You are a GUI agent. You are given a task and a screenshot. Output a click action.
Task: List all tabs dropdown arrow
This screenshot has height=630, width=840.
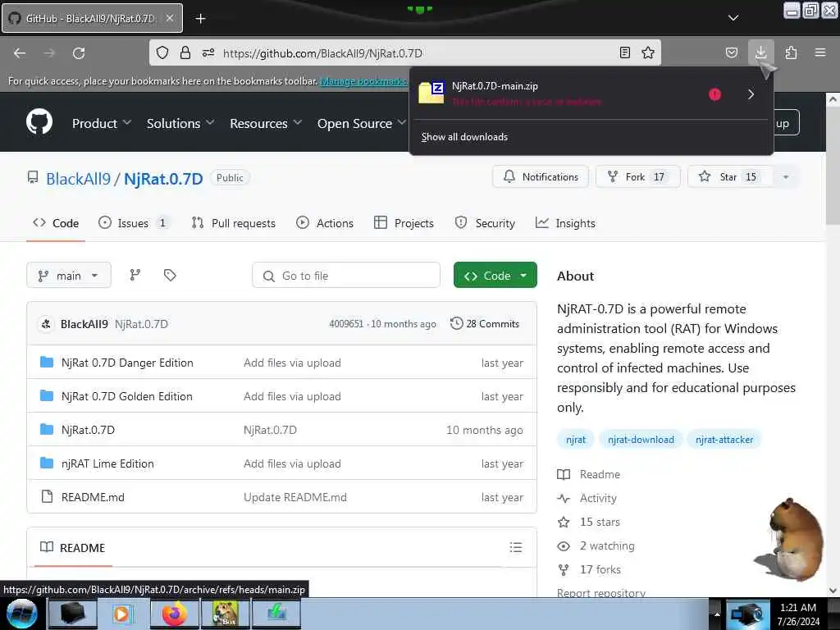click(733, 18)
